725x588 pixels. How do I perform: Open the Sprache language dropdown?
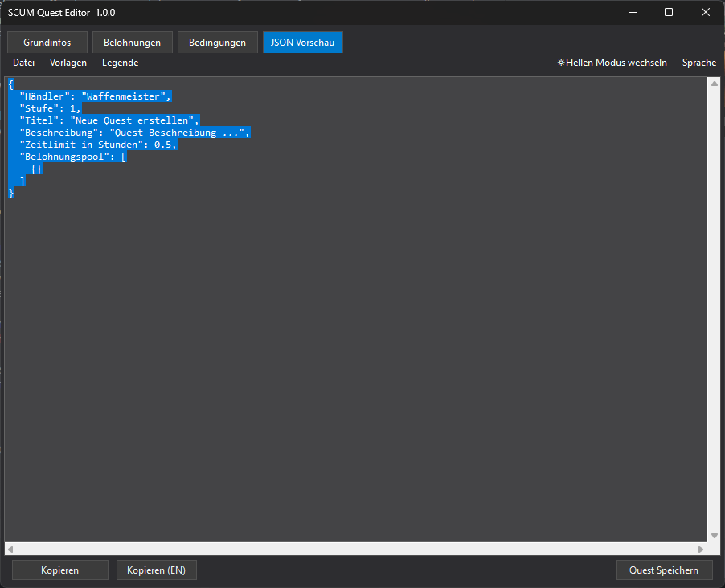(x=698, y=63)
